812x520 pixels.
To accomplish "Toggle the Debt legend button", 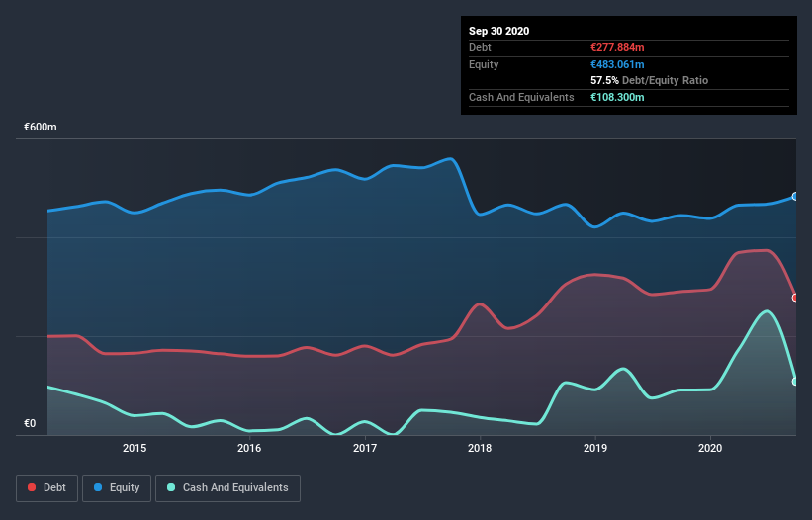I will [46, 488].
